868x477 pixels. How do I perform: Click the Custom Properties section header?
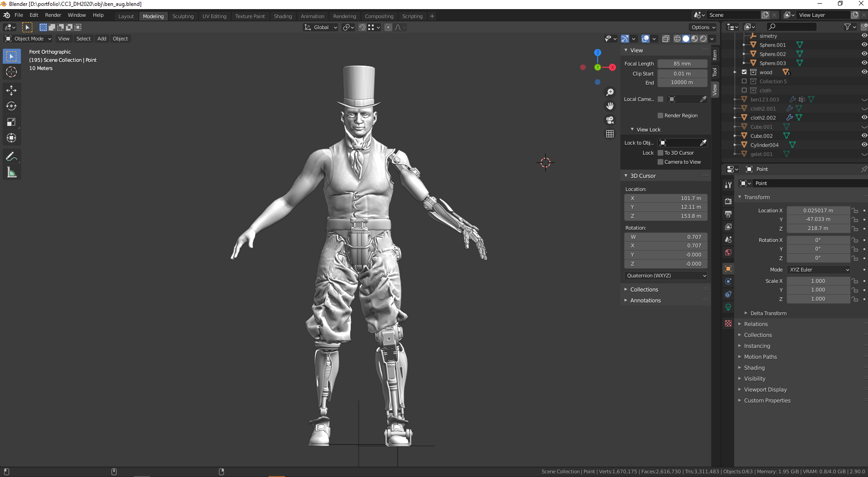click(767, 401)
